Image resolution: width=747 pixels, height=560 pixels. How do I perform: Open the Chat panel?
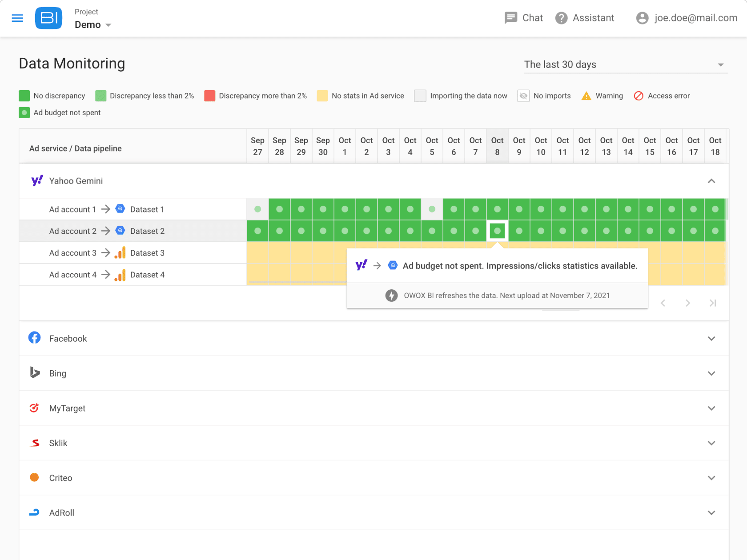tap(524, 18)
